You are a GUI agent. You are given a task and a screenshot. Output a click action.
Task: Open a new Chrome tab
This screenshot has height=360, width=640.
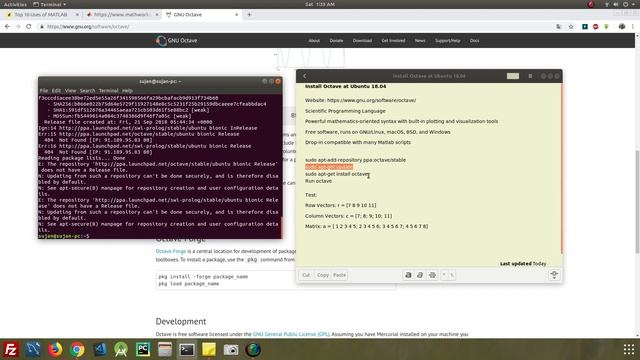(249, 15)
